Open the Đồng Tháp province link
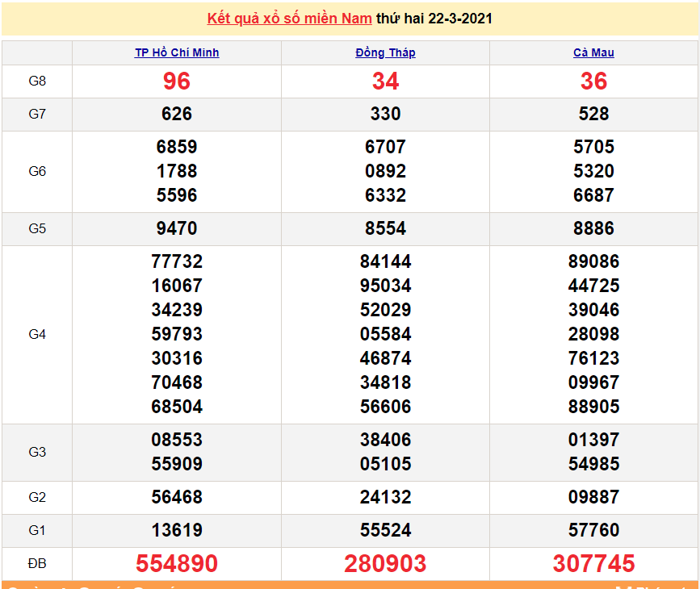Viewport: 700px width, 589px height. click(x=385, y=52)
